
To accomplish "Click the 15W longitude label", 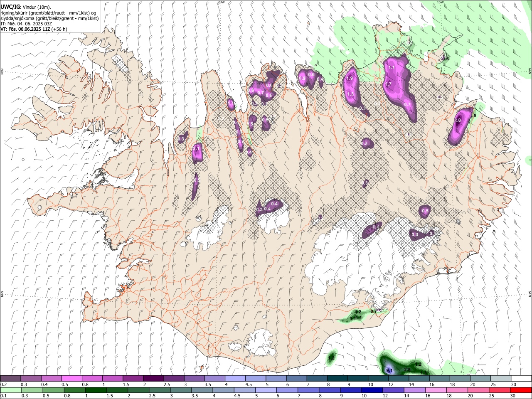I will 440,2.
